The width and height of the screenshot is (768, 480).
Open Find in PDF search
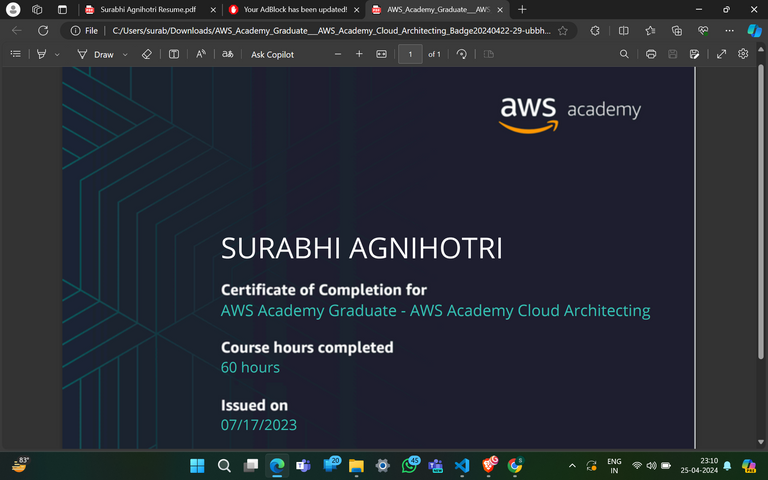pos(624,54)
